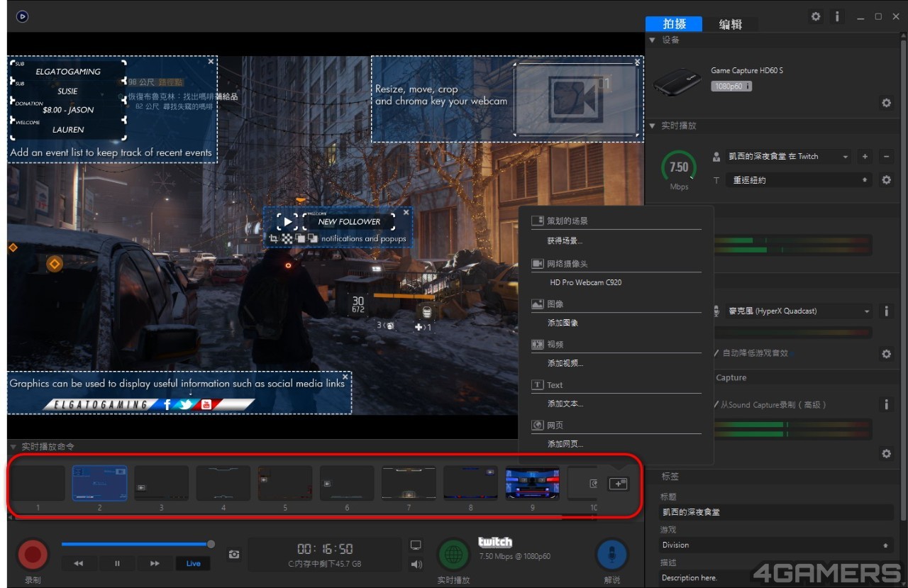Pause the timeline playback

pyautogui.click(x=117, y=564)
